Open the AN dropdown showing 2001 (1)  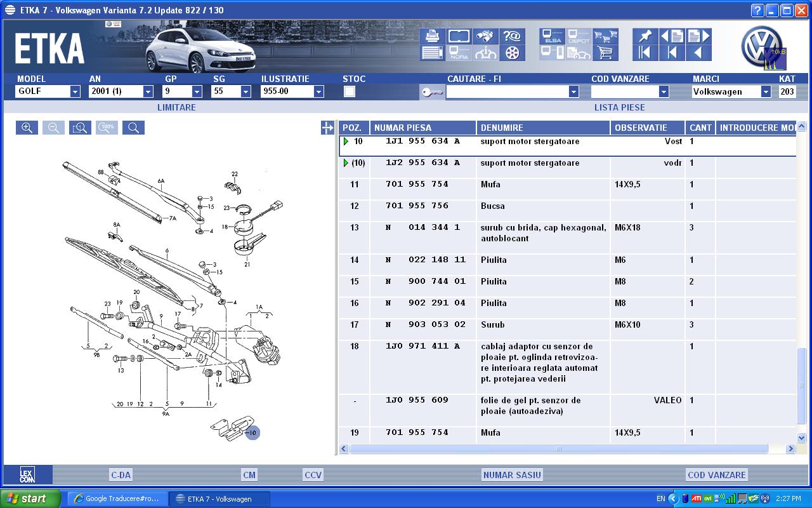[x=148, y=92]
